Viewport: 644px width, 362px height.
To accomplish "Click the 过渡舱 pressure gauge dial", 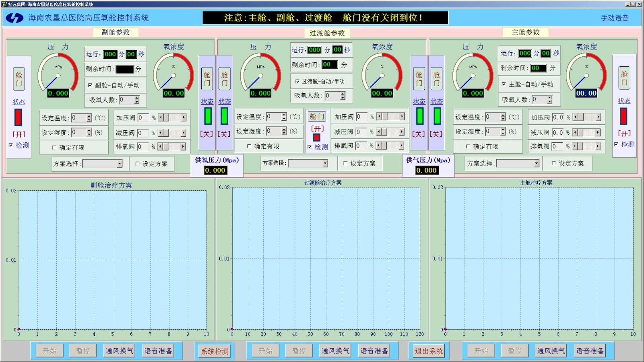I will [261, 72].
